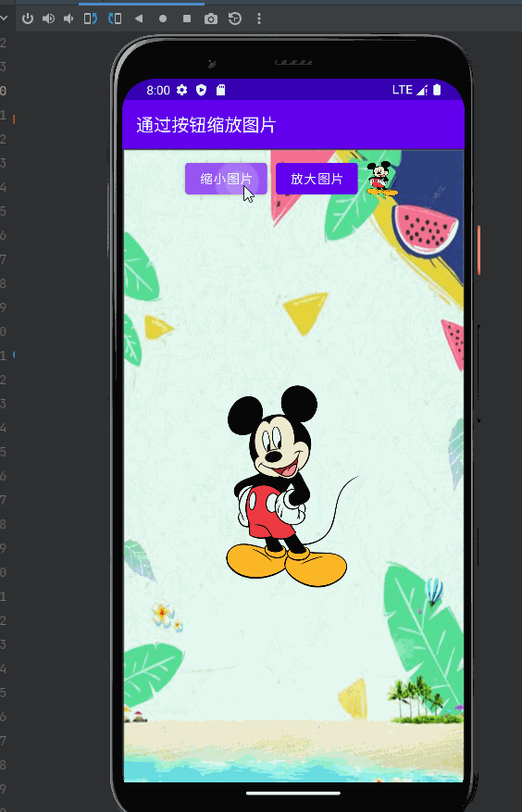Tap the SD card icon in status bar
The width and height of the screenshot is (522, 812).
(220, 90)
